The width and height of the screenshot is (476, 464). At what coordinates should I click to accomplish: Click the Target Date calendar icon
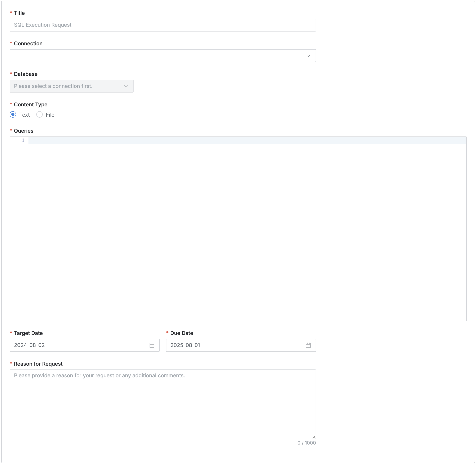[x=152, y=345]
